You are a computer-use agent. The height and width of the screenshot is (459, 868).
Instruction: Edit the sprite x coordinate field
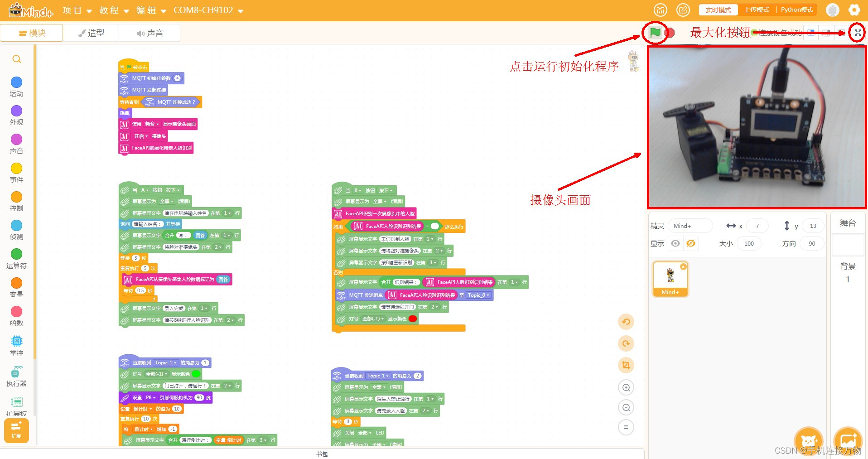pyautogui.click(x=757, y=226)
